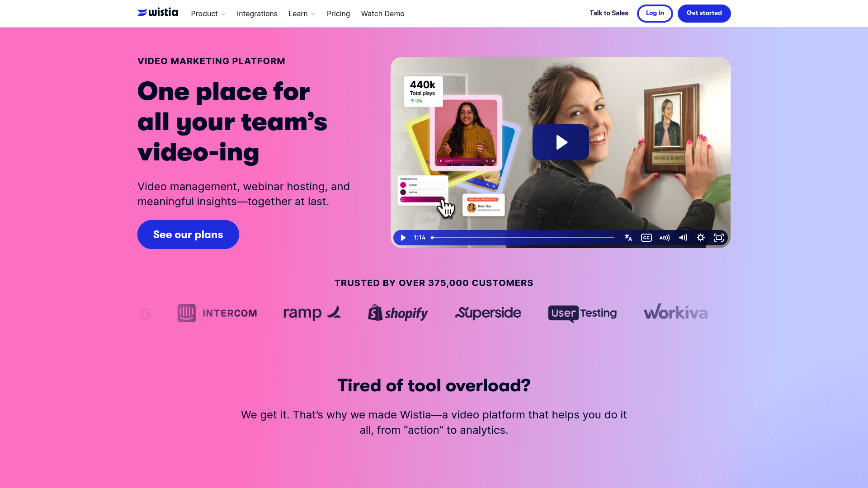868x488 pixels.
Task: Open video settings gear icon
Action: [701, 238]
